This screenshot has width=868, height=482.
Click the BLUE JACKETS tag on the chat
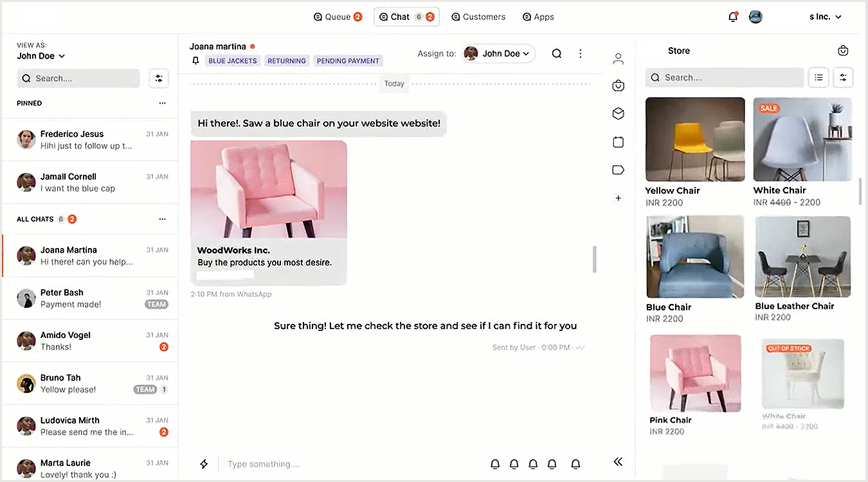pos(232,60)
